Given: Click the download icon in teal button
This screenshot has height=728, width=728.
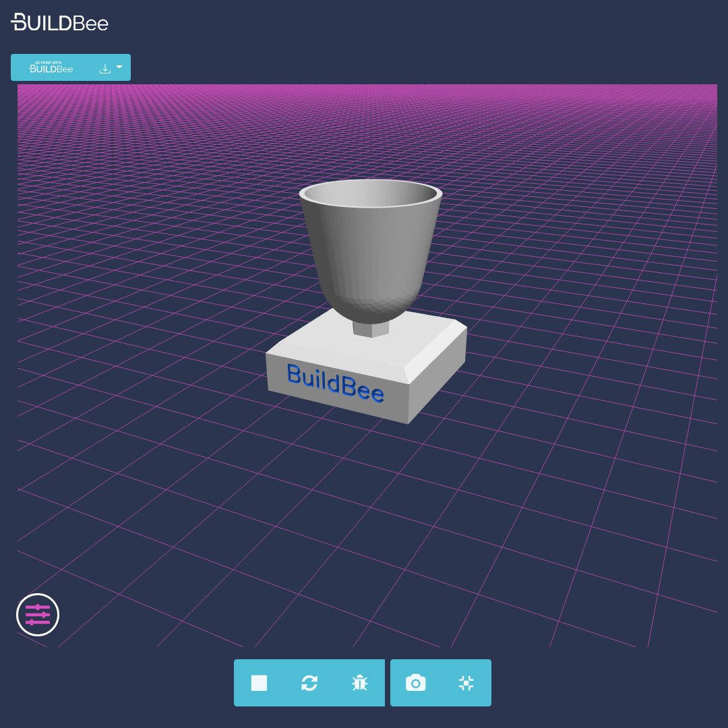Looking at the screenshot, I should (x=105, y=69).
